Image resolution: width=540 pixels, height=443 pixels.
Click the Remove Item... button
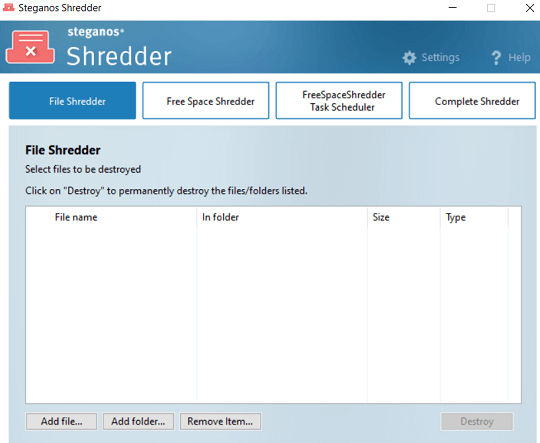pyautogui.click(x=220, y=421)
